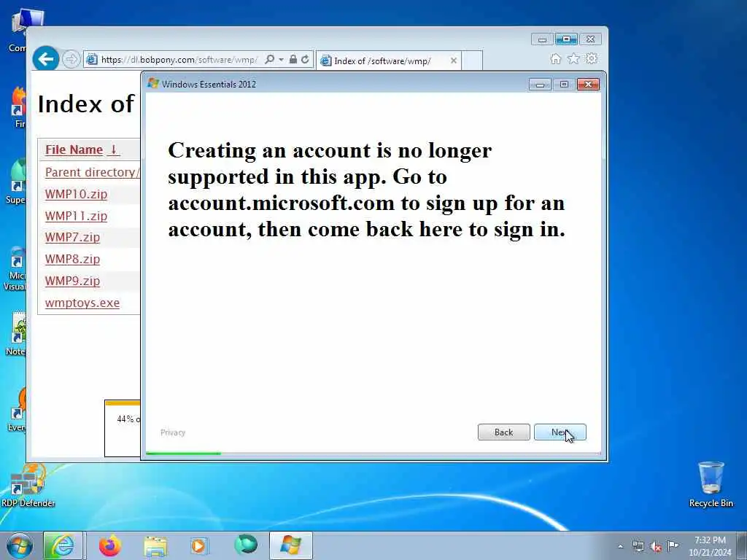
Task: Click the muted volume tray icon
Action: pos(656,546)
